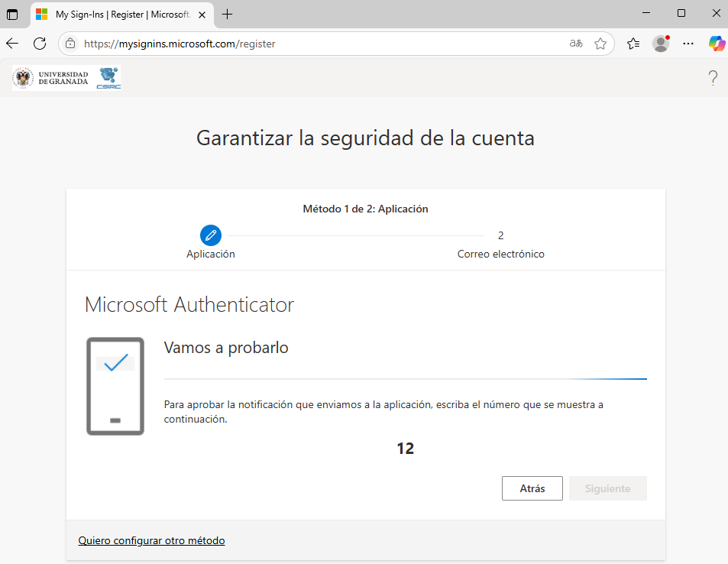Viewport: 728px width, 564px height.
Task: Click the CSIRC logo
Action: tap(108, 78)
